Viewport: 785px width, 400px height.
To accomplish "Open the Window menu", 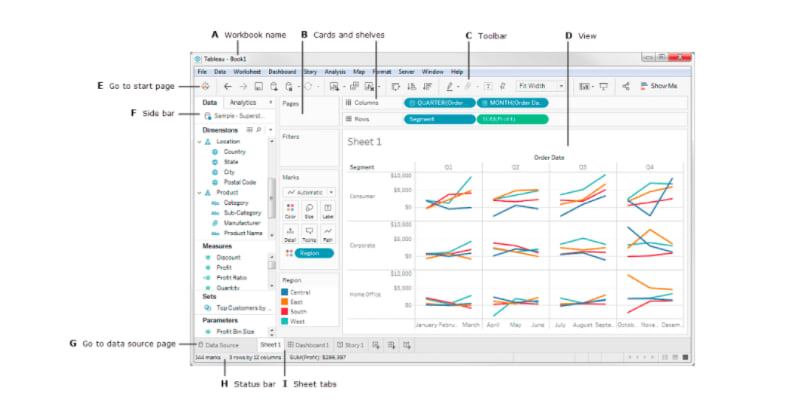I will (x=432, y=72).
